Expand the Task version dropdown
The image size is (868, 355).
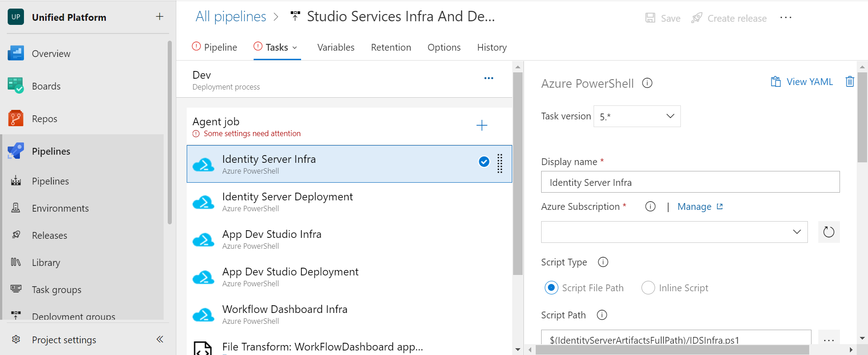pos(637,116)
